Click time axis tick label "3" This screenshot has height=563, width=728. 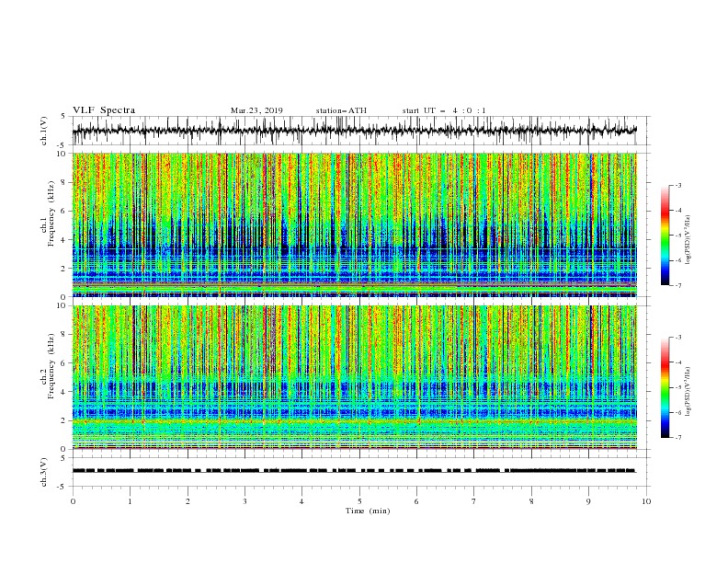(x=245, y=501)
